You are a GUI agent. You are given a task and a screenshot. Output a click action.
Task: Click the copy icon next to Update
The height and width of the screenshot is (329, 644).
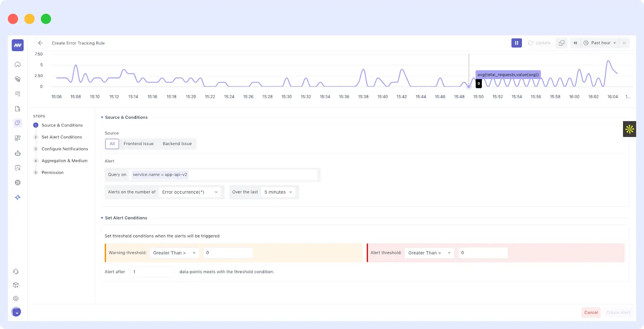pos(562,43)
